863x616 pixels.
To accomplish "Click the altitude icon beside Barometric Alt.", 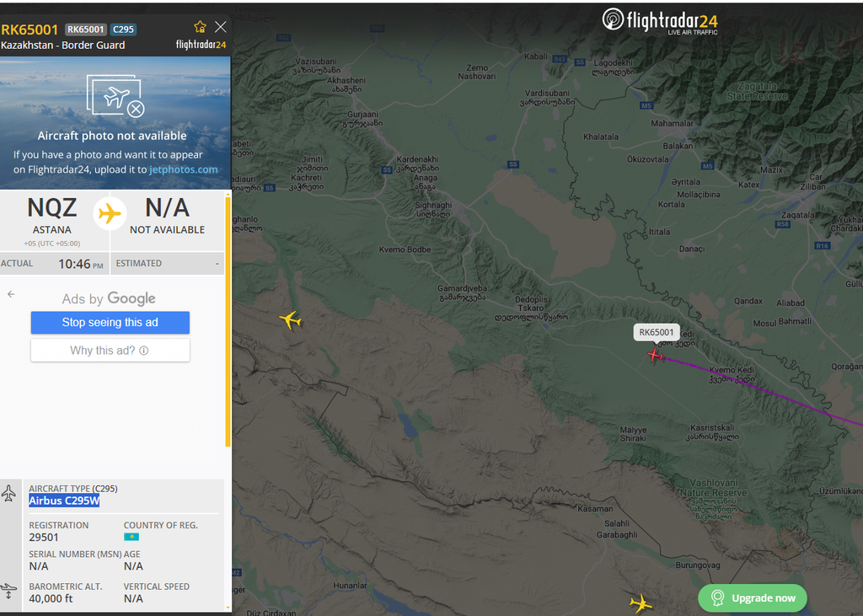I will click(x=8, y=592).
